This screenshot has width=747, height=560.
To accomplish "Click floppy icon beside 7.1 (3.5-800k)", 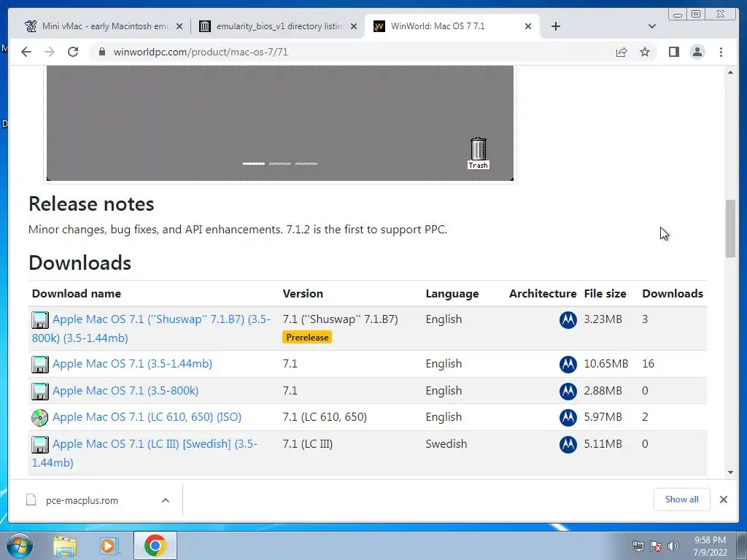I will [x=40, y=392].
